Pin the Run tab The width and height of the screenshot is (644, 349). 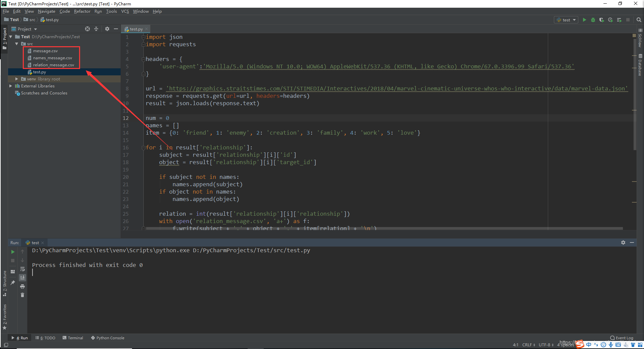(13, 283)
